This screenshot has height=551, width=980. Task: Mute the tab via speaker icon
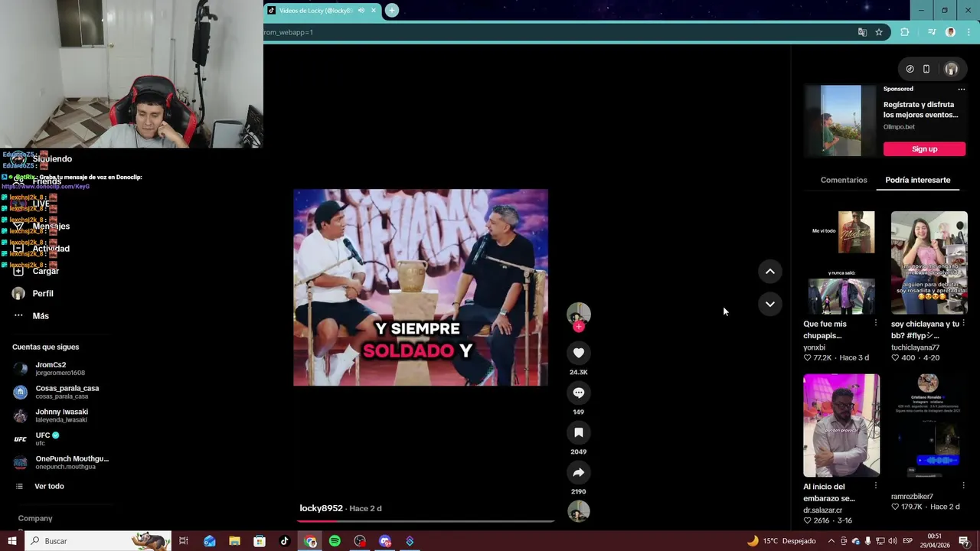361,10
